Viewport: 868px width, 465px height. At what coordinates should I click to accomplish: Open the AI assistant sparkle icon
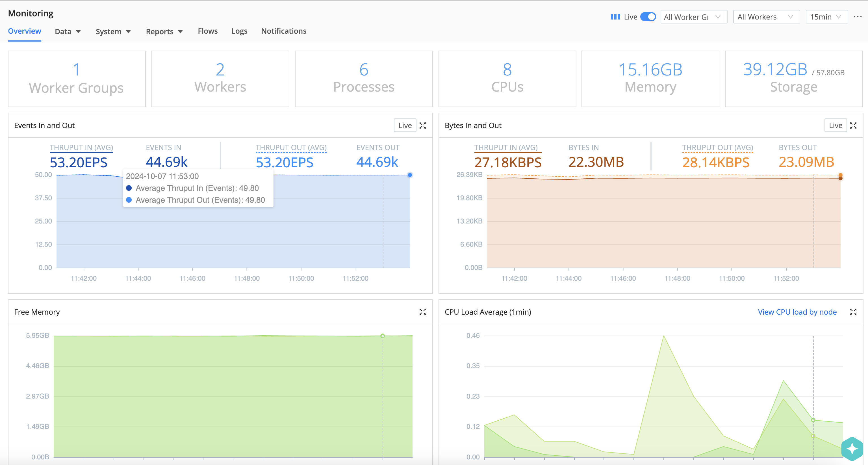click(852, 449)
